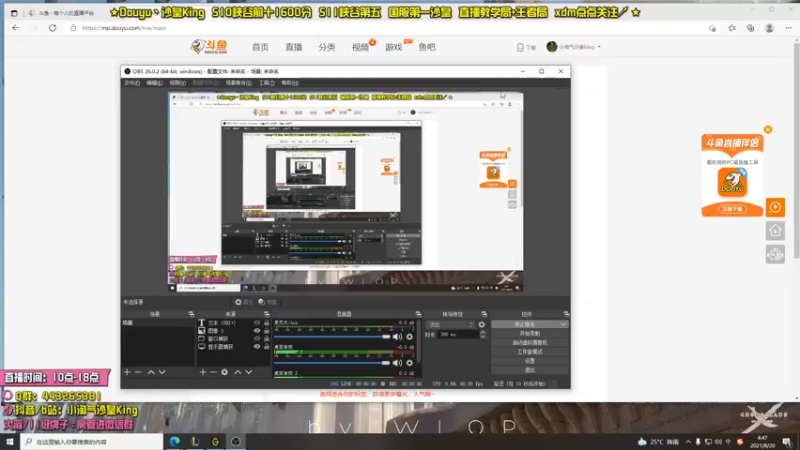Move the scene up with the Scenes up arrow

point(151,372)
